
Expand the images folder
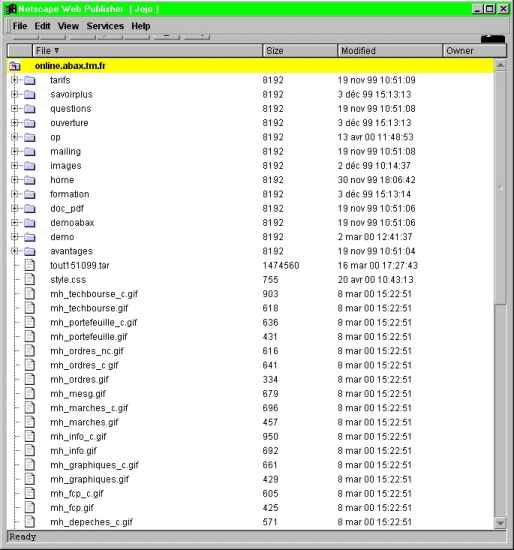14,166
